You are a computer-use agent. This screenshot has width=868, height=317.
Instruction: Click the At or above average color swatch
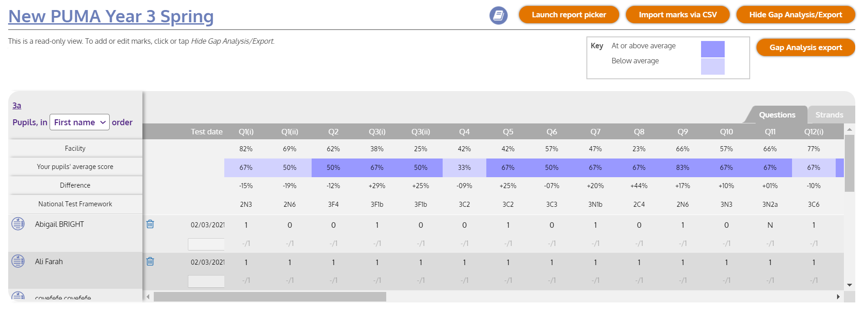pyautogui.click(x=712, y=49)
